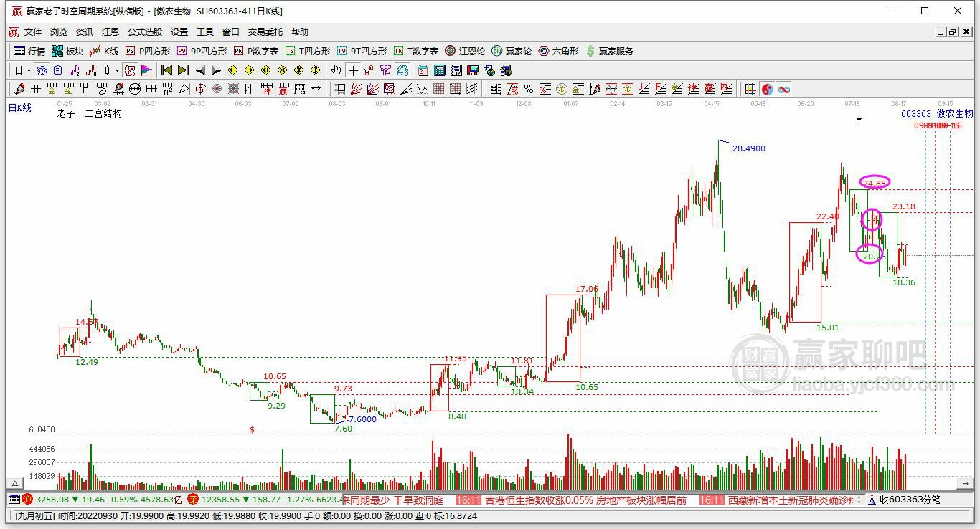Viewport: 980px width, 529px height.
Task: Click the yellow diamond right-arrow icon
Action: (x=249, y=70)
